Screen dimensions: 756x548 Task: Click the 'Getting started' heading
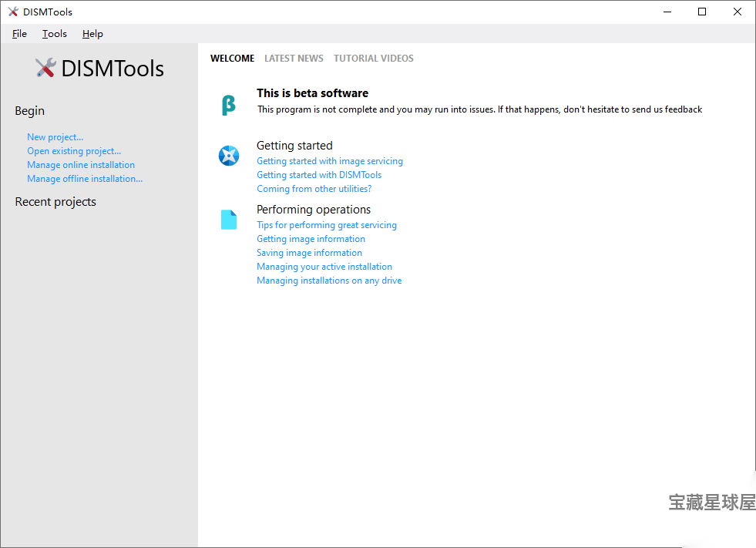point(294,146)
